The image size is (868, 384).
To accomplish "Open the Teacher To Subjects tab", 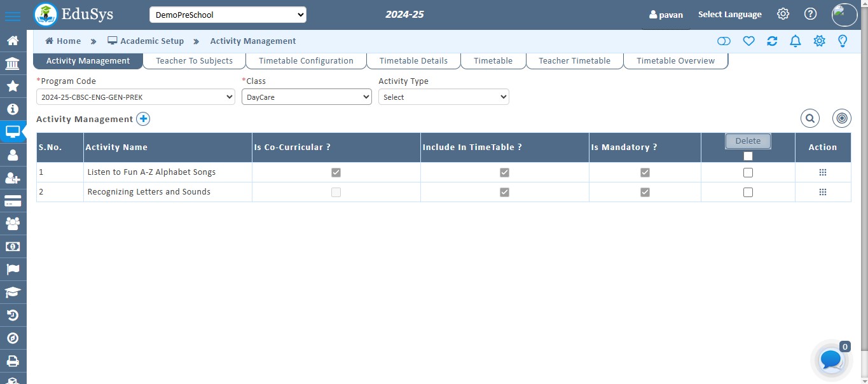I will pyautogui.click(x=194, y=61).
